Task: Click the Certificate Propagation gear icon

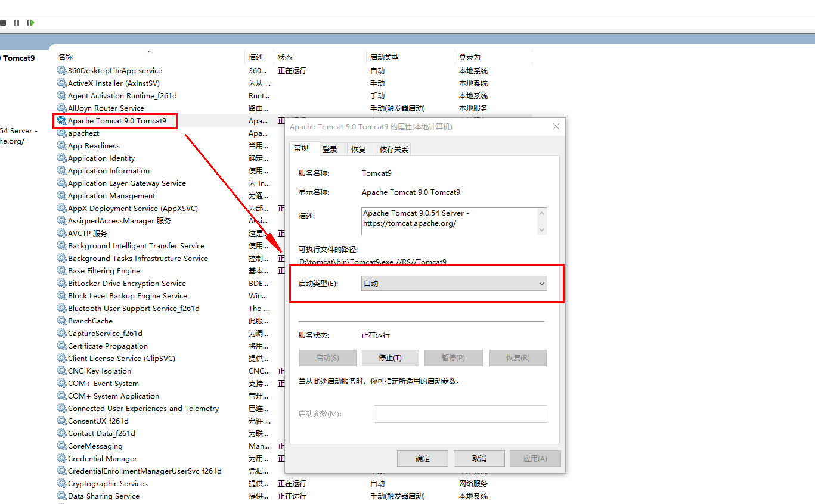Action: point(62,346)
